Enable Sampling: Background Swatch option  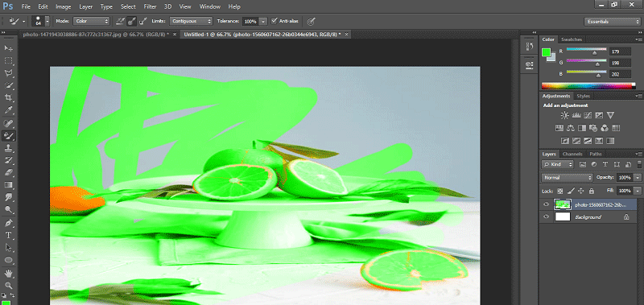tap(143, 21)
